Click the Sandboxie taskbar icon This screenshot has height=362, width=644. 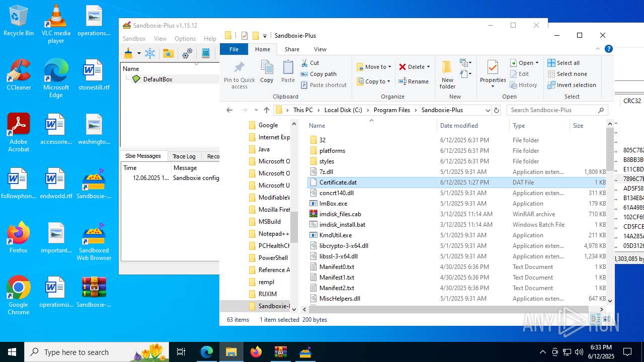(x=305, y=352)
